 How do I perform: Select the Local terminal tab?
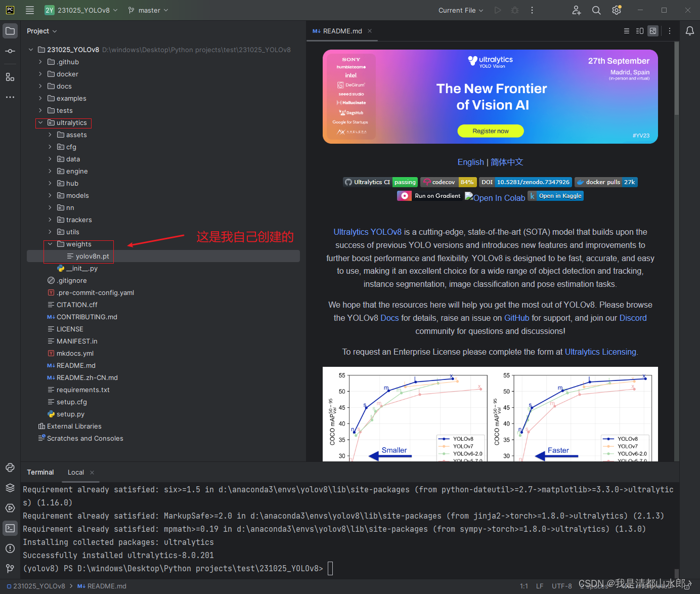coord(76,473)
